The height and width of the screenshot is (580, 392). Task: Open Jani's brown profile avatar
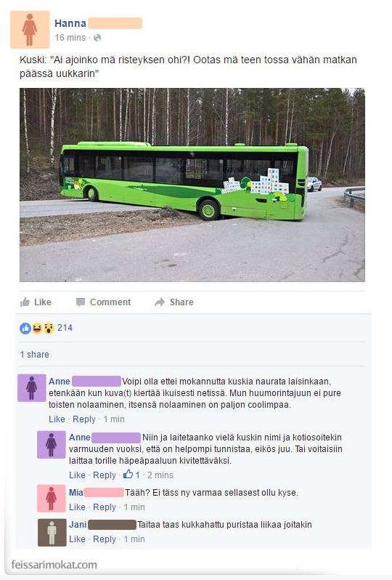pyautogui.click(x=52, y=533)
